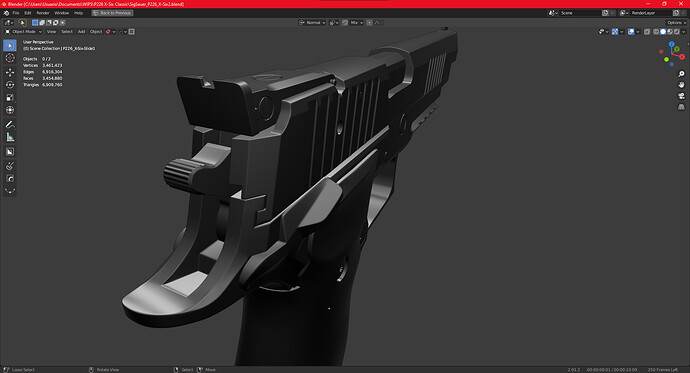
Task: Click the Scene name field
Action: click(x=580, y=13)
